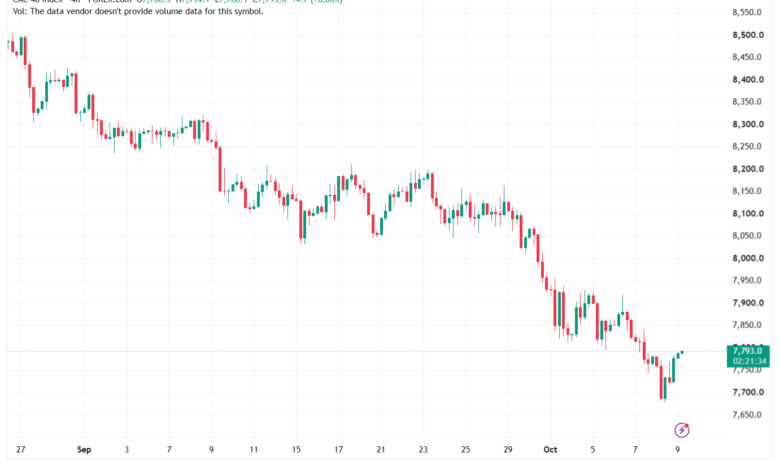Select the 8,300.0 price axis label
The width and height of the screenshot is (780, 470).
(748, 124)
